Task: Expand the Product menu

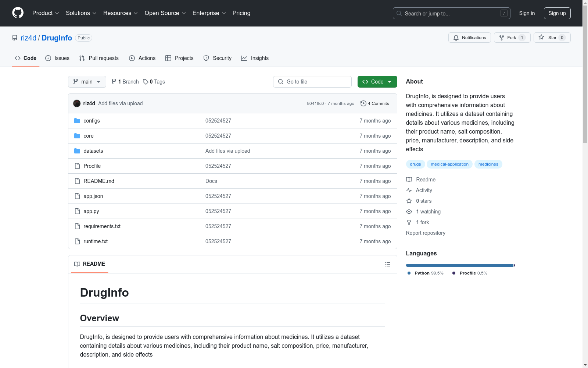Action: (x=46, y=13)
